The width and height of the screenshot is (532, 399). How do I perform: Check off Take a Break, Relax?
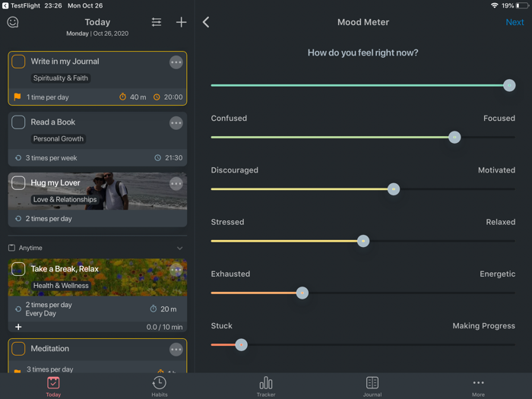[18, 269]
